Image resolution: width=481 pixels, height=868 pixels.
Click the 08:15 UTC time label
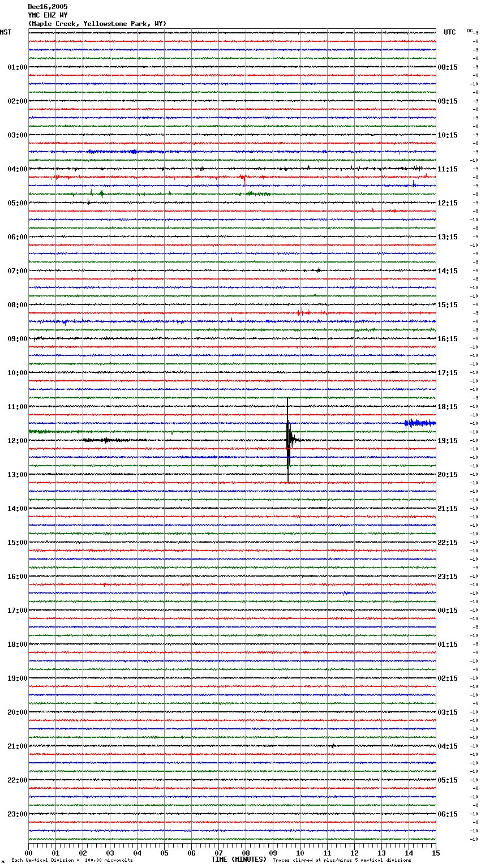[448, 67]
